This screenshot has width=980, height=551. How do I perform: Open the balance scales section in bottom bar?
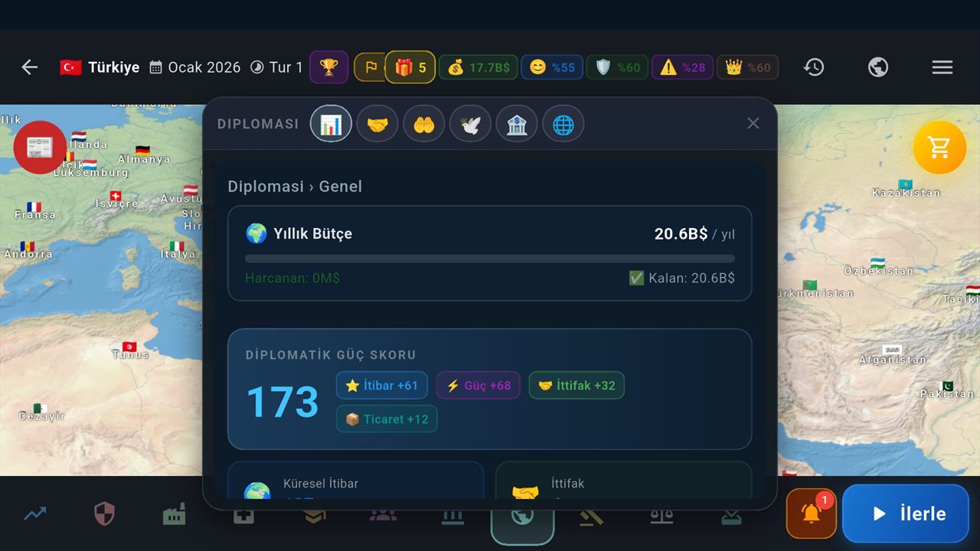click(661, 516)
